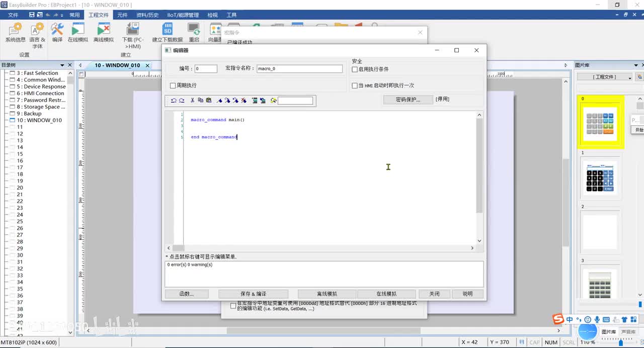Click 离线模拟 button in macro editor
This screenshot has width=644, height=348.
(327, 294)
